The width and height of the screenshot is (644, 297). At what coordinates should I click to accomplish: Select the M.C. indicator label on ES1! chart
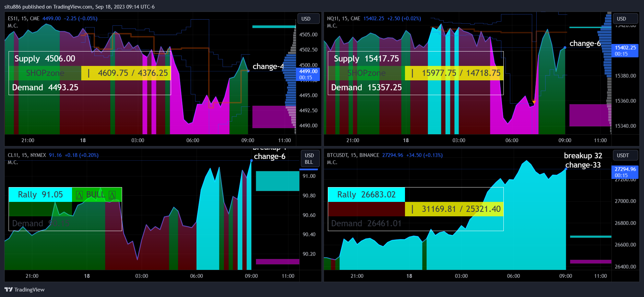(13, 26)
